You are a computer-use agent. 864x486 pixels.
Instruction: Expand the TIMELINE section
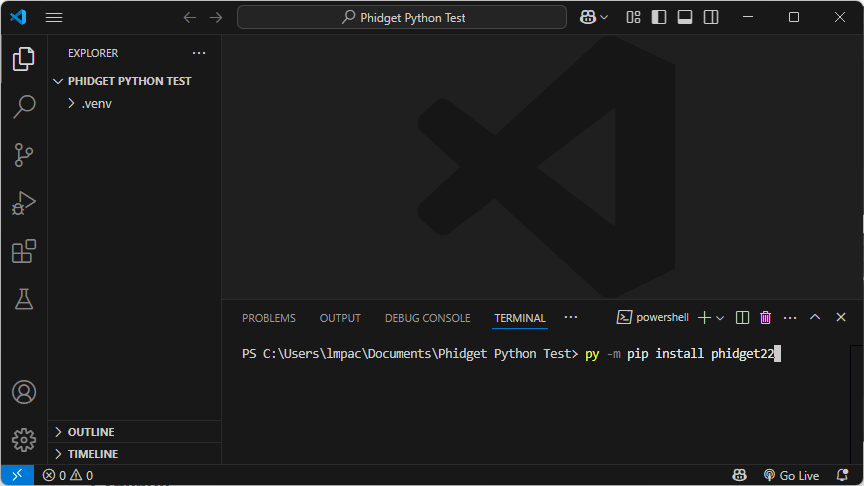pos(135,454)
